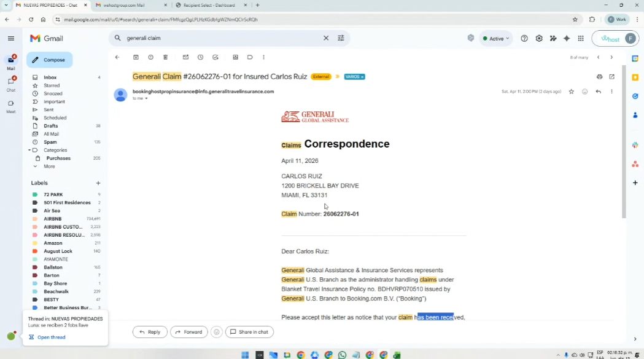Add email to Tasks
Screen dimensions: 644x359
(215, 57)
